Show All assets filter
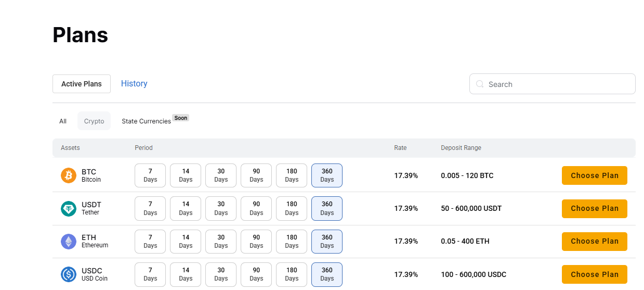 point(63,121)
